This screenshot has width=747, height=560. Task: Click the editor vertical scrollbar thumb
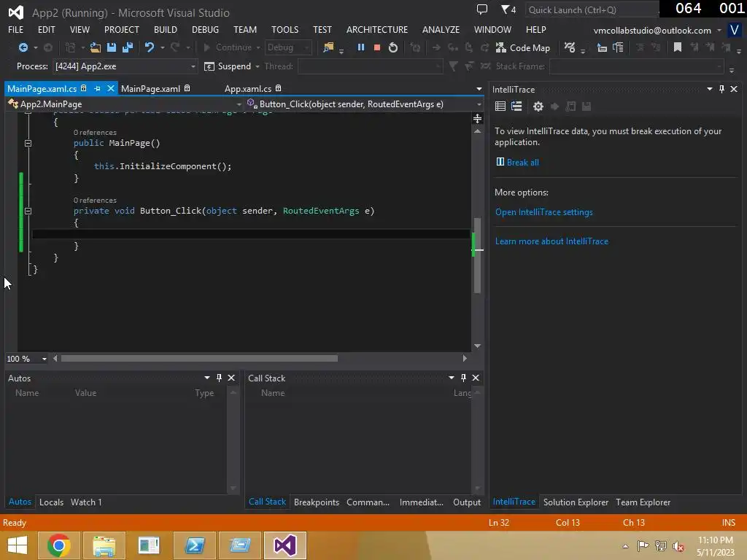point(477,255)
